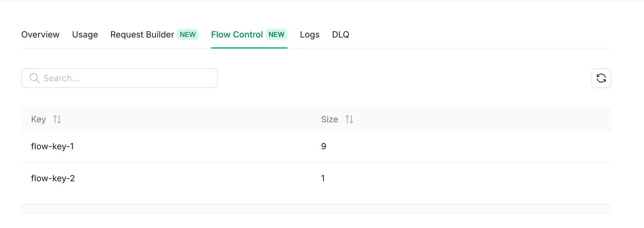Screen dimensions: 644x228
Task: Select the Flow Control tab
Action: (x=237, y=35)
